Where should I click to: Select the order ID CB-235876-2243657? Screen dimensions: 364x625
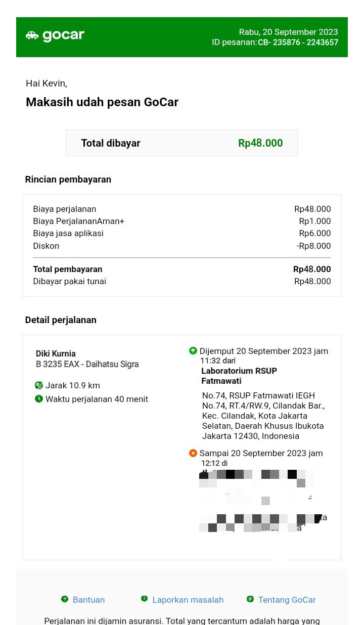tap(298, 42)
